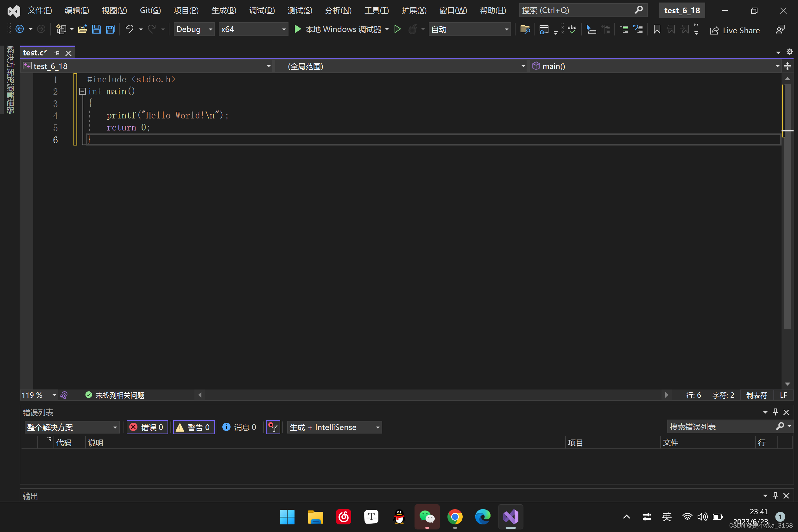Click the open file folder icon
Screen dimensions: 798x532
82,29
